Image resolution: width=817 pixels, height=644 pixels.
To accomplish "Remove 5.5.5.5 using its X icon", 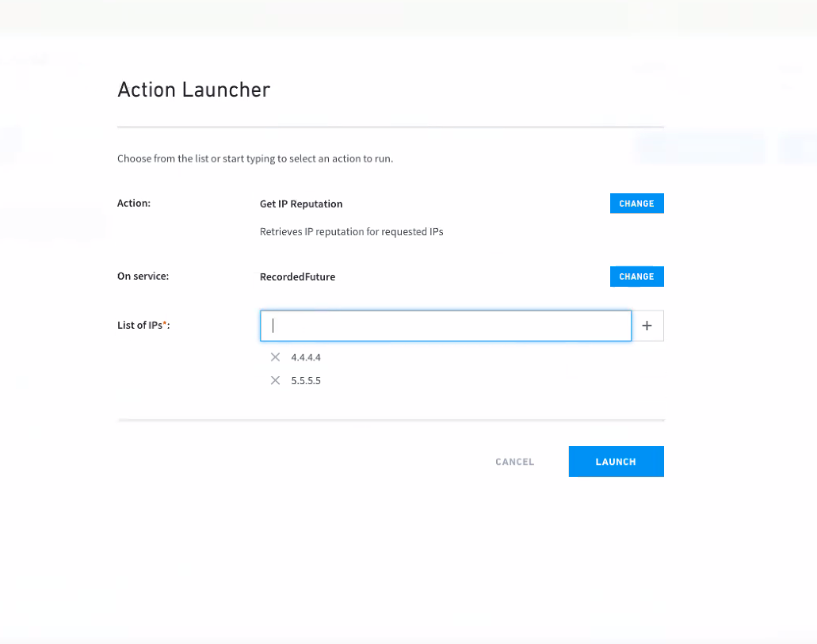I will [276, 380].
